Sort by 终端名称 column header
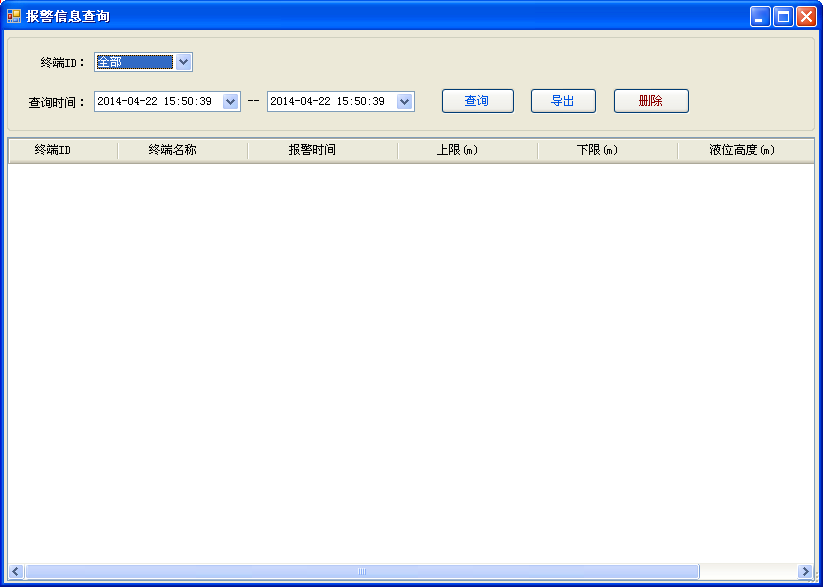Screen dimensions: 823x587 (x=183, y=150)
